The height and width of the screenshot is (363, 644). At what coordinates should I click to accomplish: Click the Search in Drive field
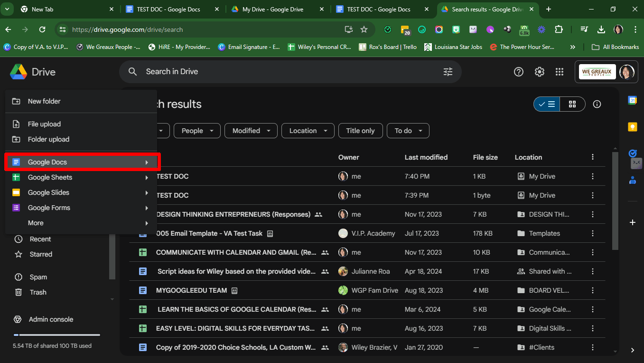[285, 72]
